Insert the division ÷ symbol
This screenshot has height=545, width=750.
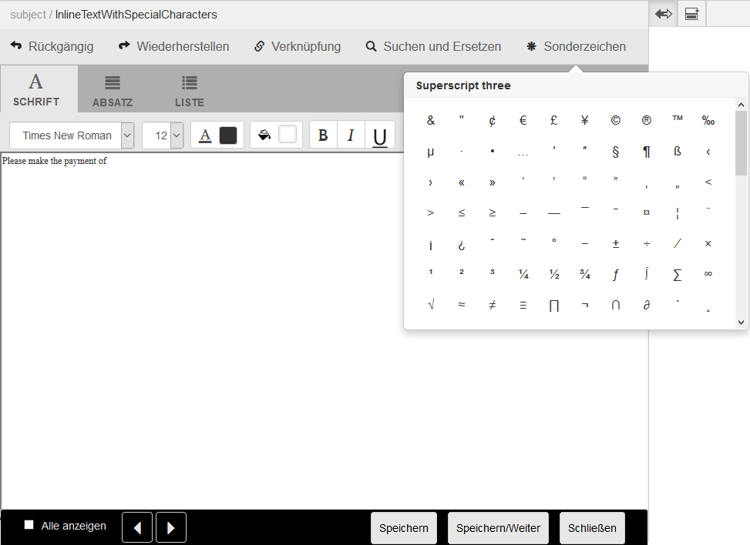646,244
